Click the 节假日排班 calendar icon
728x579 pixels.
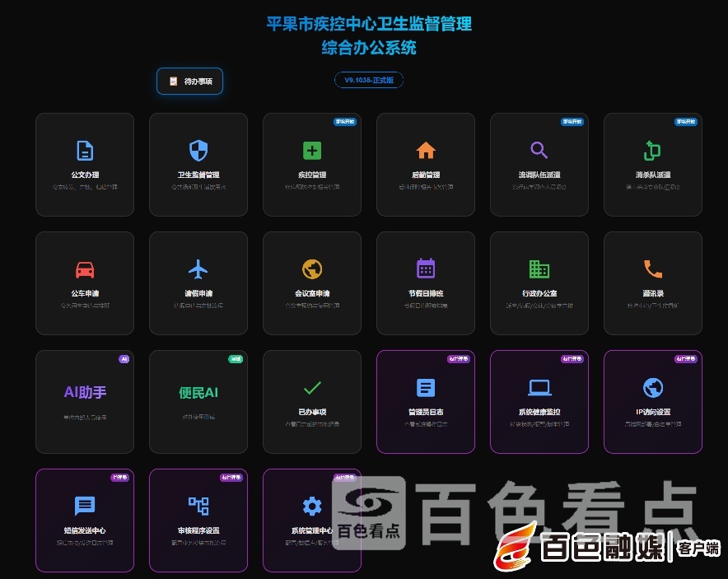tap(426, 269)
